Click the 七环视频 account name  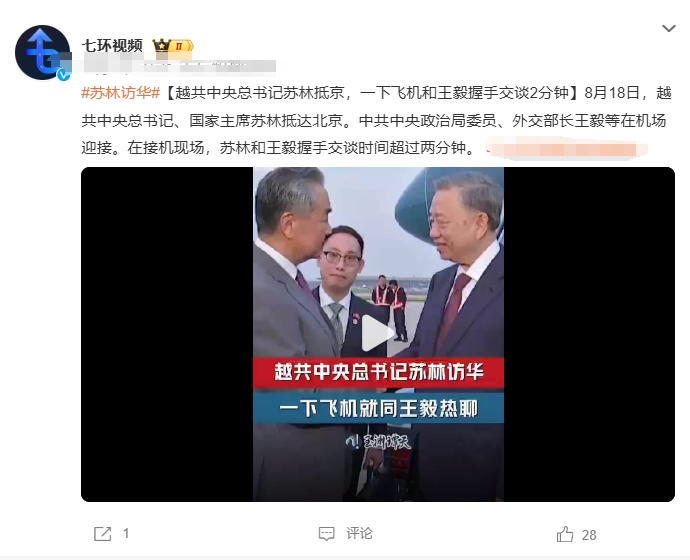tap(112, 45)
